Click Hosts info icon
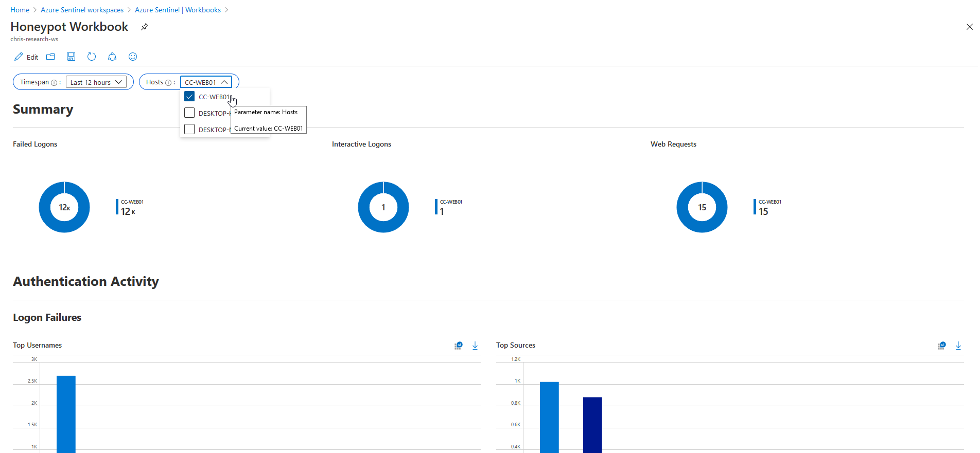 pyautogui.click(x=168, y=83)
